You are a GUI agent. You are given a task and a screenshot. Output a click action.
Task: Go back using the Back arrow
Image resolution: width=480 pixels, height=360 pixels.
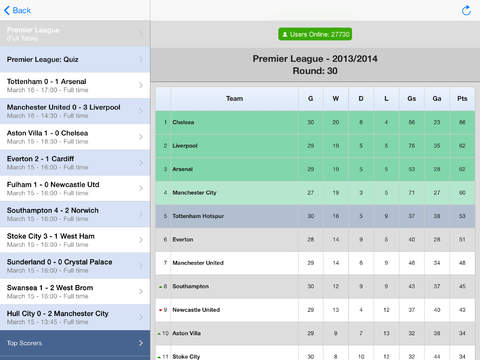click(x=17, y=11)
